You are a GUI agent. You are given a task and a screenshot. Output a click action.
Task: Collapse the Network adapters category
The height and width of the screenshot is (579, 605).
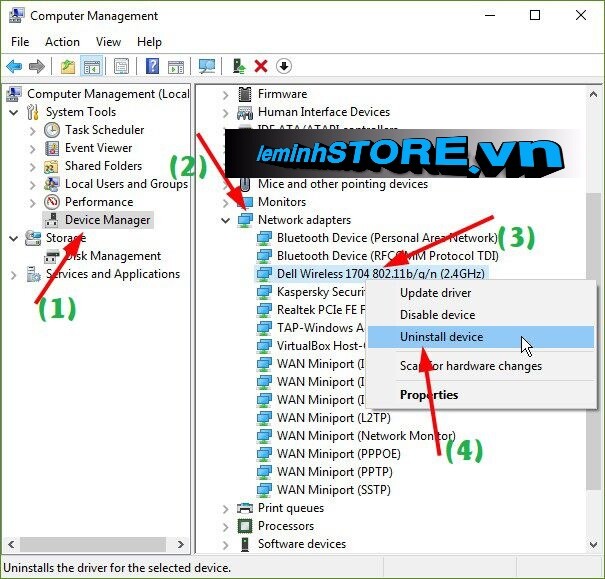[225, 220]
